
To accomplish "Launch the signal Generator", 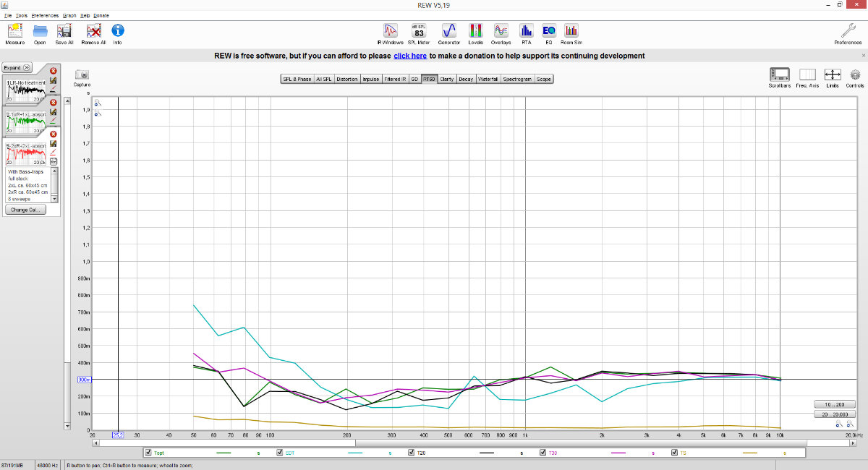I will tap(448, 31).
